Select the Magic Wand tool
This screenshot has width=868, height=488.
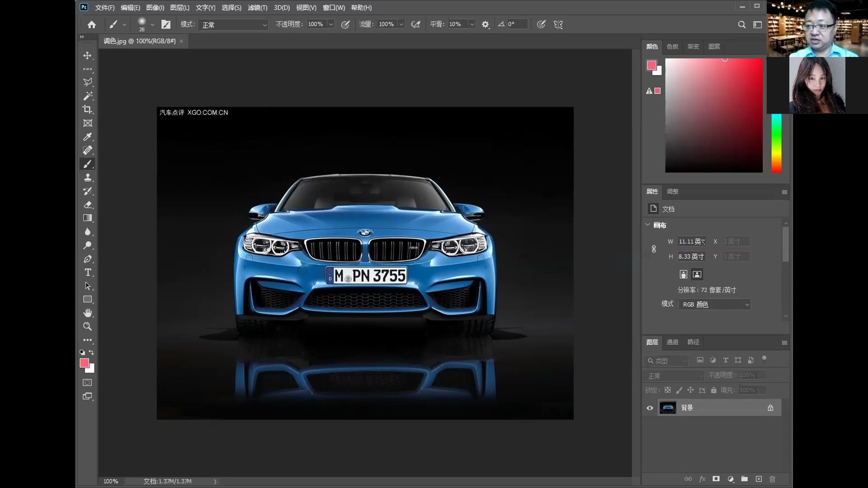[x=87, y=96]
